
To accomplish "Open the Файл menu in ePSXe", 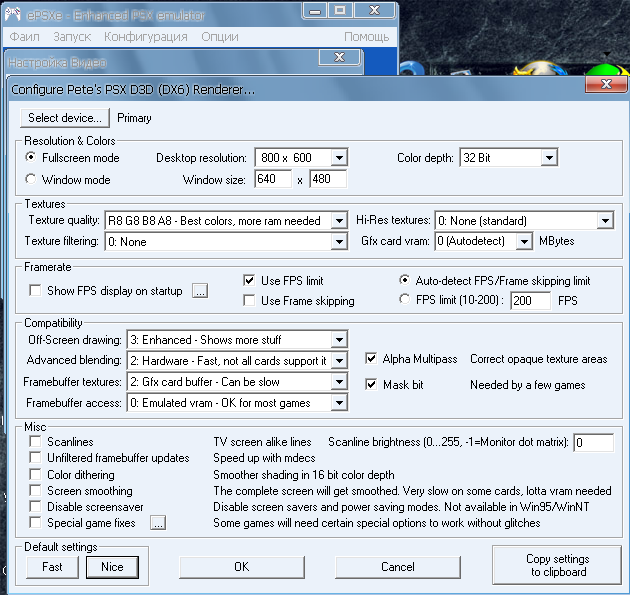I will 25,37.
